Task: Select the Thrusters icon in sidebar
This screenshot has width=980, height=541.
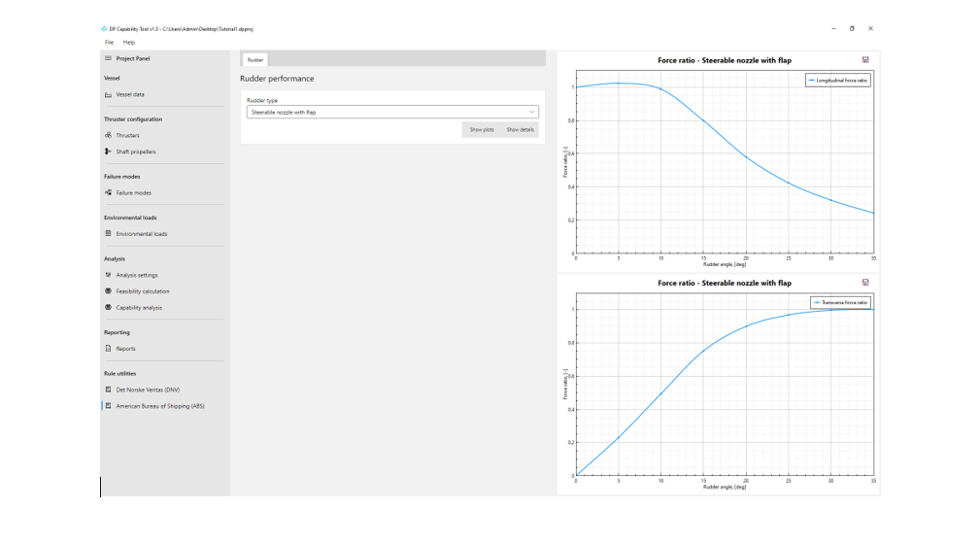Action: coord(108,135)
